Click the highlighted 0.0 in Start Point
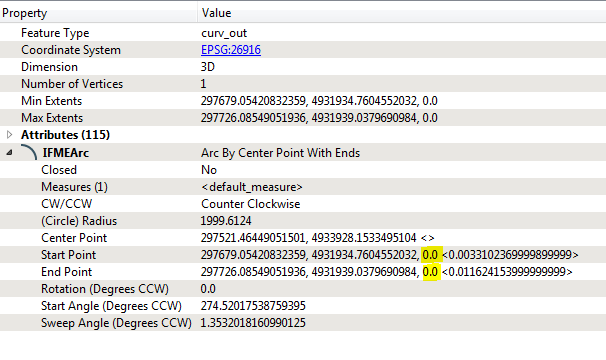This screenshot has width=606, height=360. [x=430, y=255]
